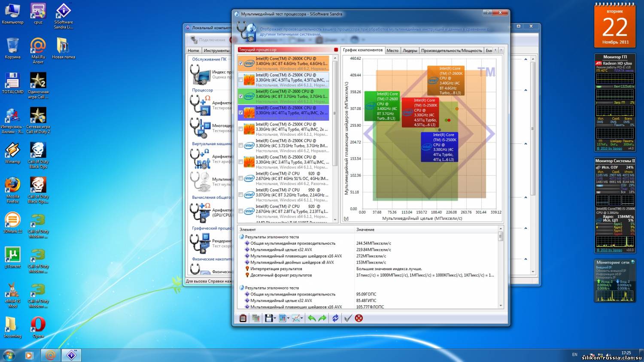Open the dropdown arrow next to the bar chart icon
The image size is (644, 362).
pyautogui.click(x=288, y=319)
